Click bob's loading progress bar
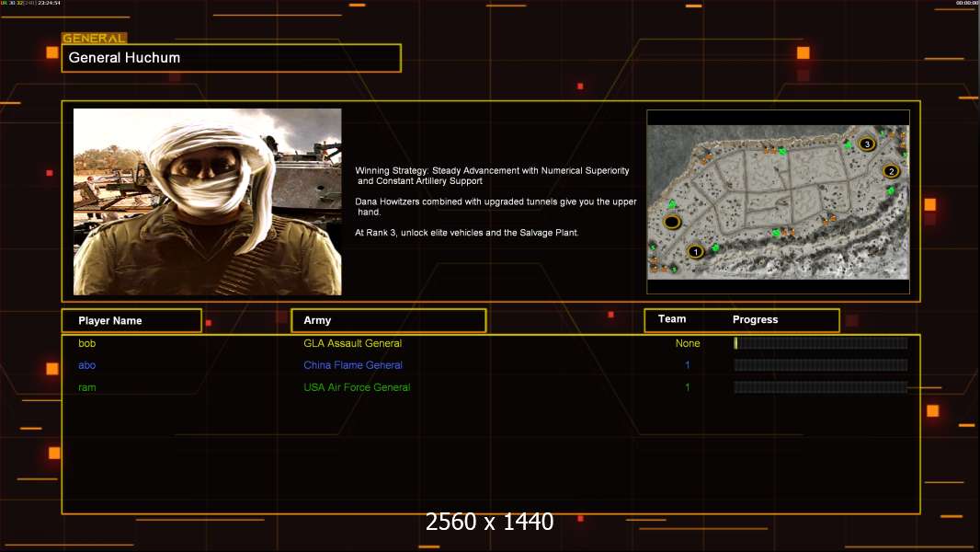This screenshot has height=552, width=980. (820, 343)
